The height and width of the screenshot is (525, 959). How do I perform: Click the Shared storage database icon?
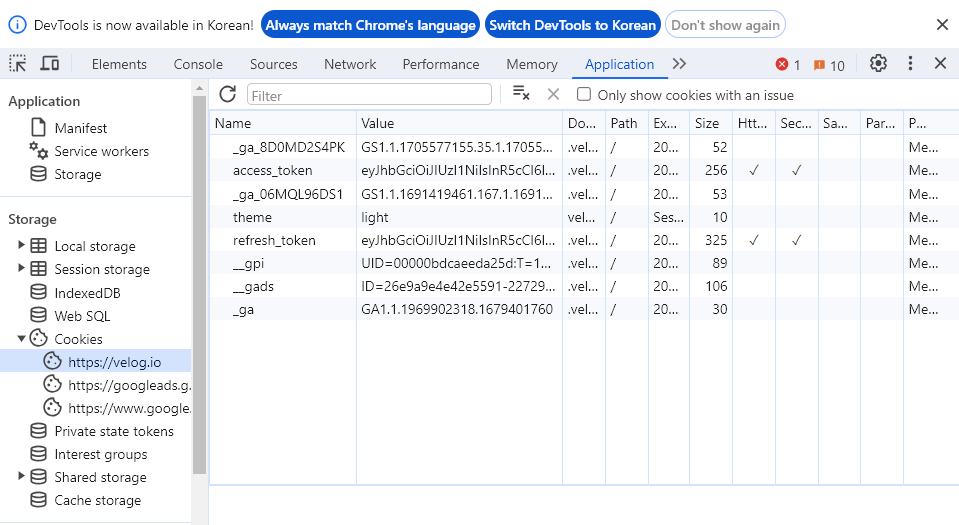(x=39, y=477)
